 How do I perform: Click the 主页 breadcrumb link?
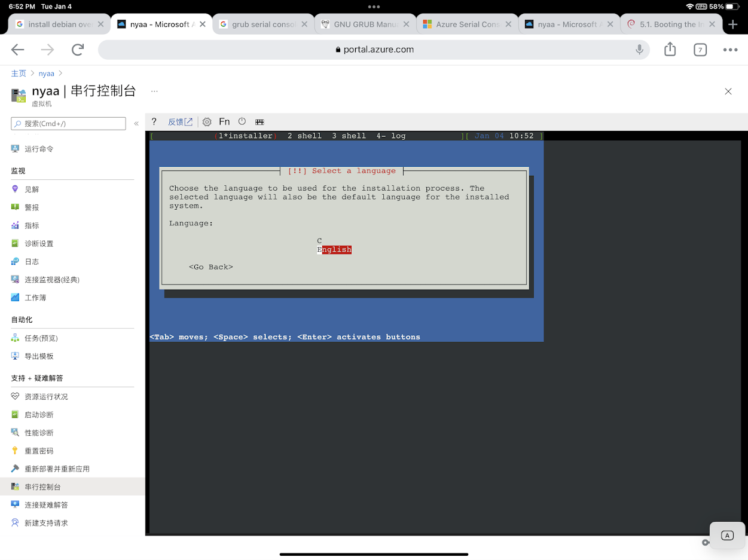(19, 73)
